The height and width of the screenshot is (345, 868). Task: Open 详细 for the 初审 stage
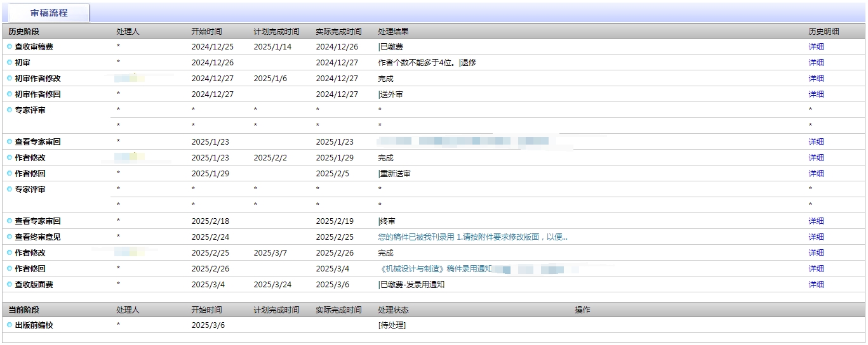point(816,63)
